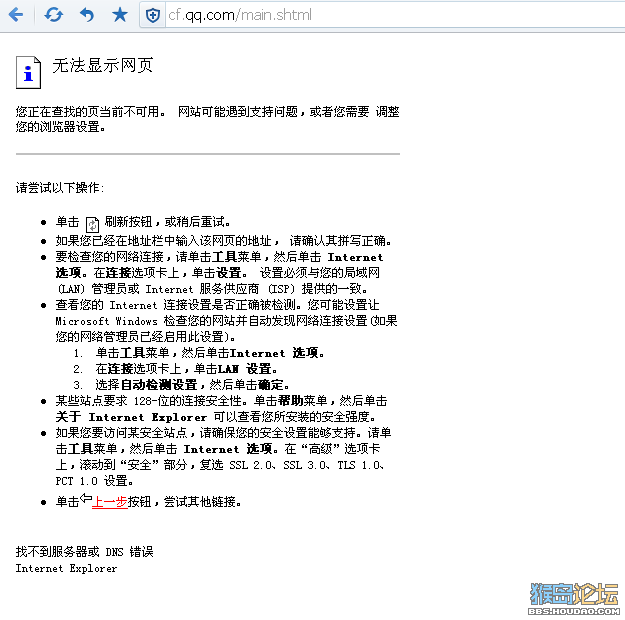This screenshot has height=620, width=625.
Task: Click the Internet Explorer footer text
Action: (67, 568)
